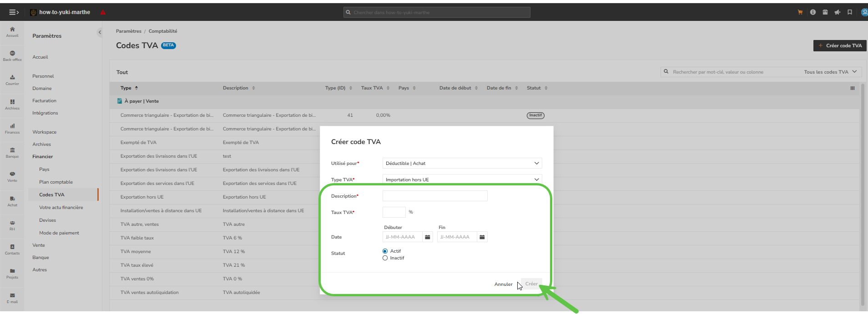Open Achat in icon rail

click(x=12, y=201)
